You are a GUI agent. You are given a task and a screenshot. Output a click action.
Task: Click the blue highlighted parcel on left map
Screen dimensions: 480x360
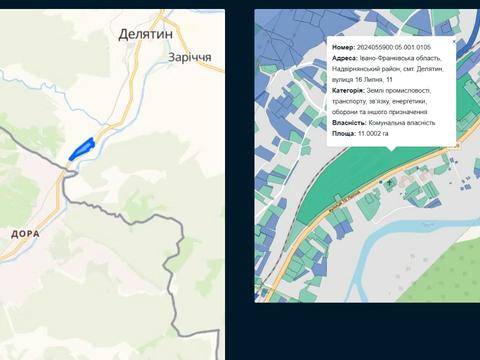click(82, 149)
